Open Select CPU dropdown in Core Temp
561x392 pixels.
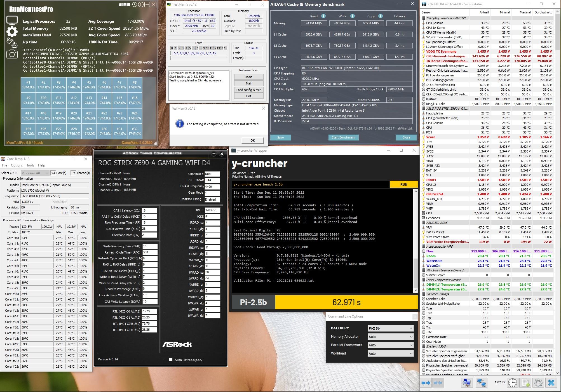pyautogui.click(x=35, y=173)
